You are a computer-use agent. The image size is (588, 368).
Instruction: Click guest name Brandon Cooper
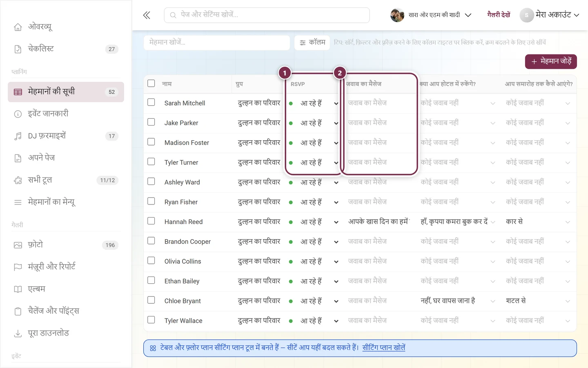[187, 242]
